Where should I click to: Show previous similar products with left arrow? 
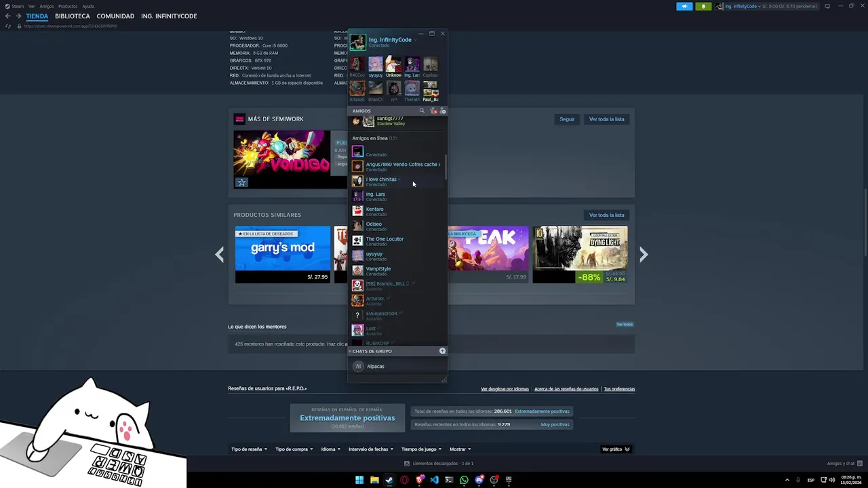(x=219, y=255)
